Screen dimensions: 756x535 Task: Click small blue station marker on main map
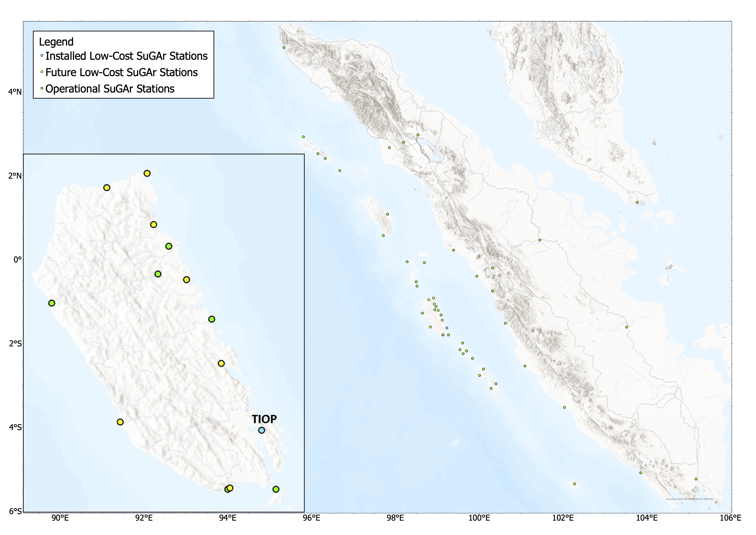pos(447,328)
